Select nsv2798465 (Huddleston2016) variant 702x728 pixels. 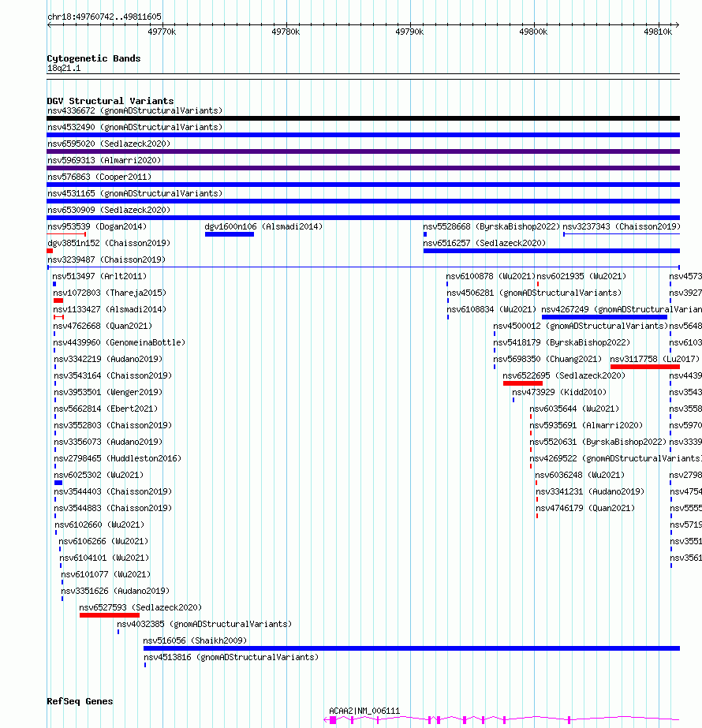[118, 459]
